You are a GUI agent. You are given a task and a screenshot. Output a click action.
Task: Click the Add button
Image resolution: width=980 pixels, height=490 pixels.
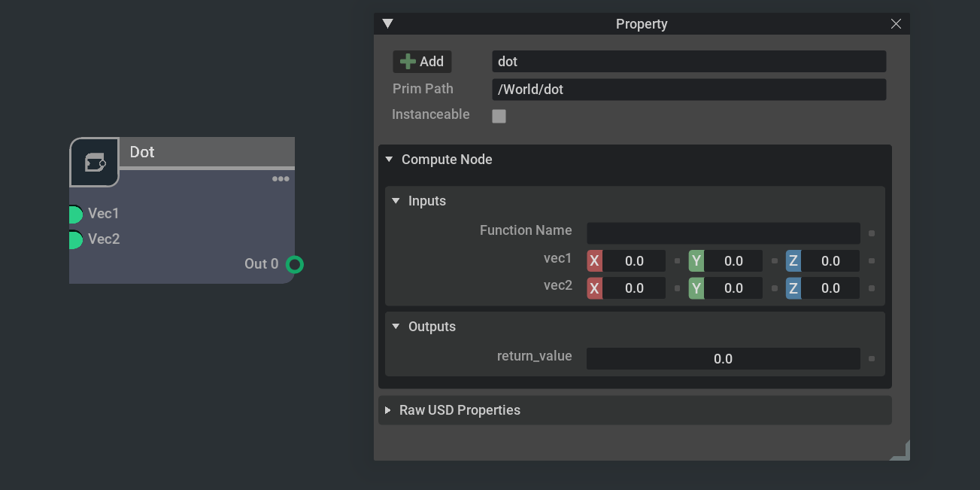[422, 62]
